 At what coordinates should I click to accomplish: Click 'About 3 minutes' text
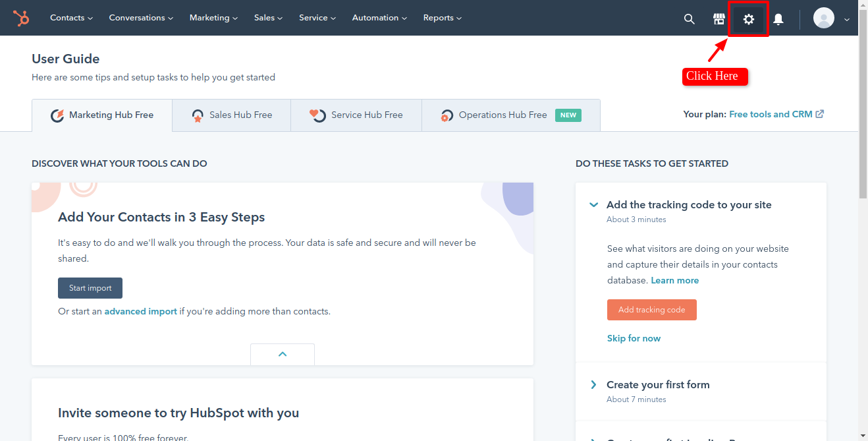(636, 220)
